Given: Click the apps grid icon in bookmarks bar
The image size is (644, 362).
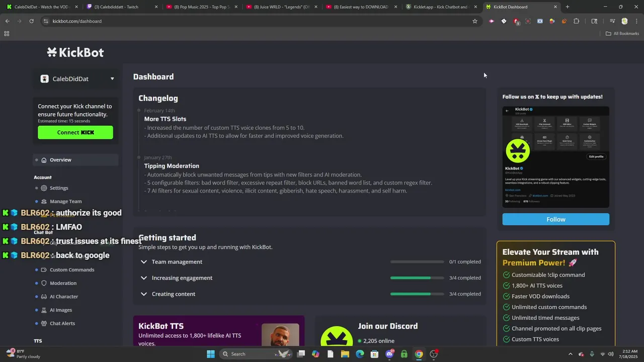Looking at the screenshot, I should (x=7, y=34).
